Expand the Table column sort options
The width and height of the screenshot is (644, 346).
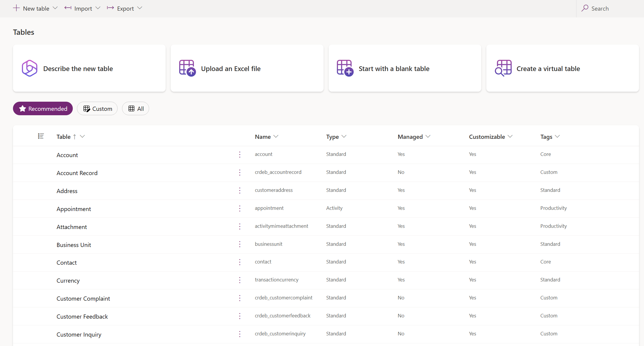pyautogui.click(x=83, y=136)
